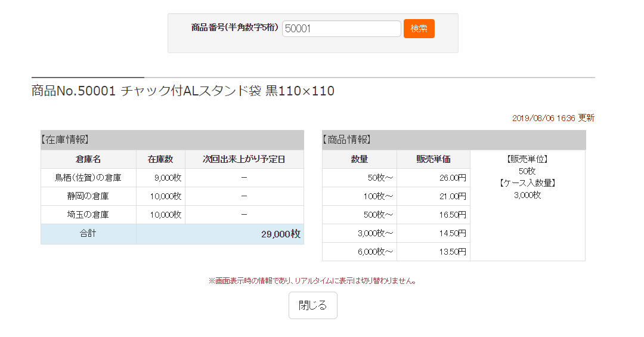Click the 次回出来上がり予定日 column header

click(x=244, y=159)
